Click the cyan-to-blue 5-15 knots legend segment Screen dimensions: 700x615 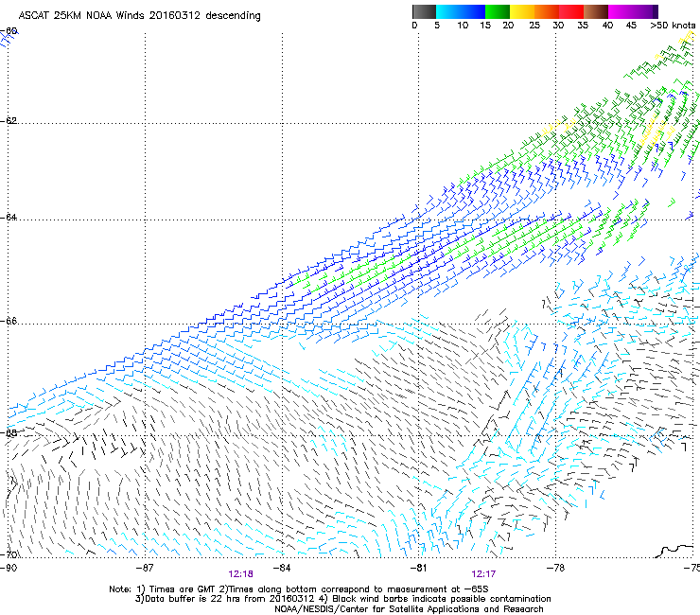coord(461,11)
